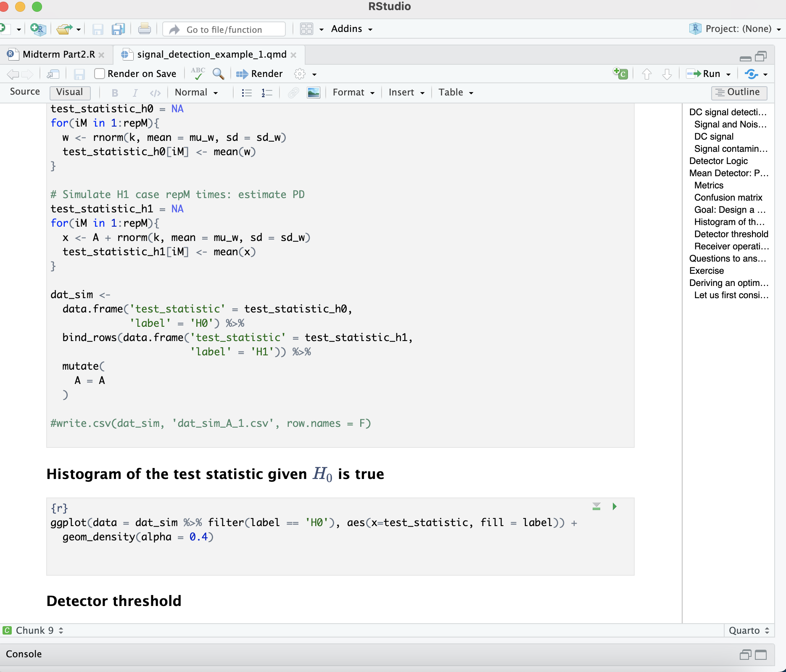Restore the Console pane size
This screenshot has height=672, width=786.
(x=745, y=655)
